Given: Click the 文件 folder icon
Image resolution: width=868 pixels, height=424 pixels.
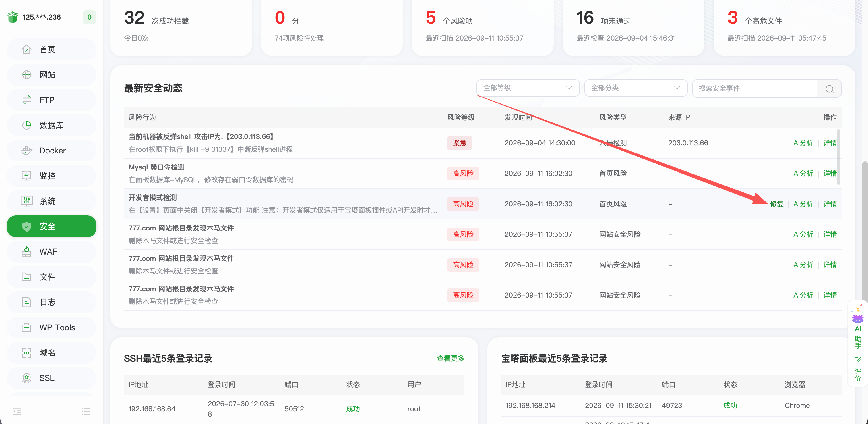Looking at the screenshot, I should (27, 277).
